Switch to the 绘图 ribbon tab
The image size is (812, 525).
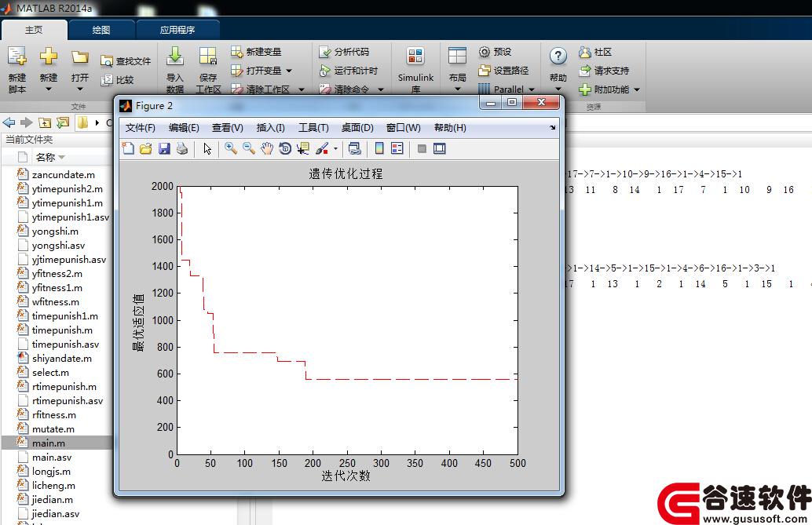click(101, 30)
